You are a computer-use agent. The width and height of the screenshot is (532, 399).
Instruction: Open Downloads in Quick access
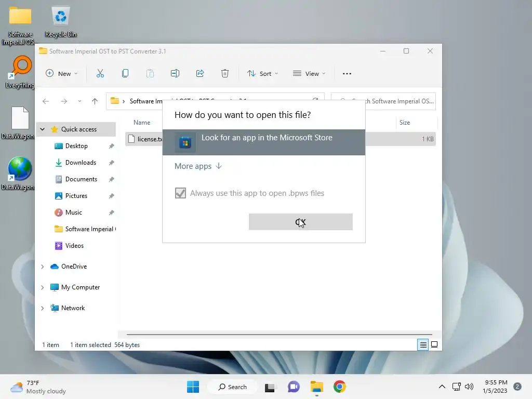tap(81, 163)
